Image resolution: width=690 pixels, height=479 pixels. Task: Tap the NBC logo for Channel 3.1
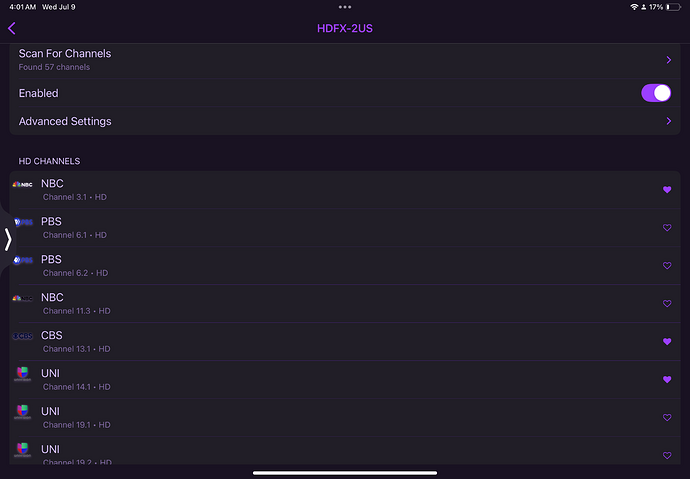click(x=22, y=184)
